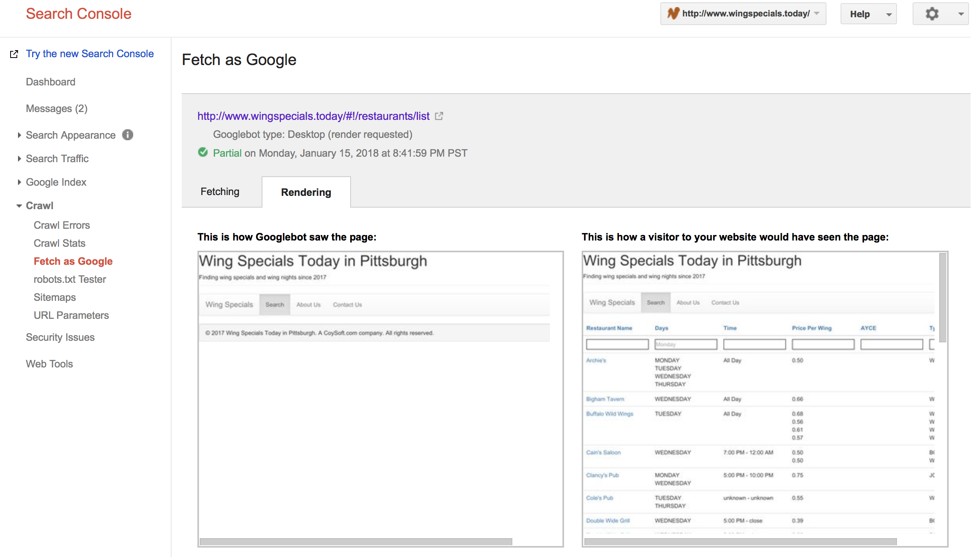Screen dimensions: 980x557
Task: Expand the Search Appearance section
Action: (x=71, y=135)
